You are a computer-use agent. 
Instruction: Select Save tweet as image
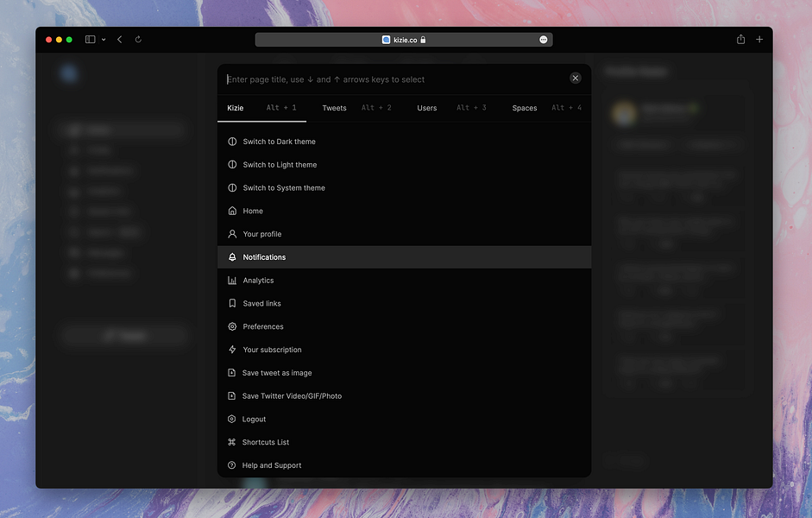click(404, 372)
